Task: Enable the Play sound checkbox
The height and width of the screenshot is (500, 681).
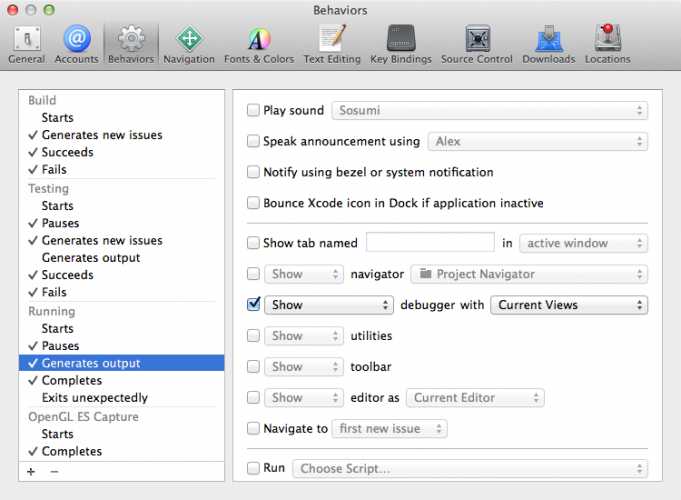Action: (x=253, y=110)
